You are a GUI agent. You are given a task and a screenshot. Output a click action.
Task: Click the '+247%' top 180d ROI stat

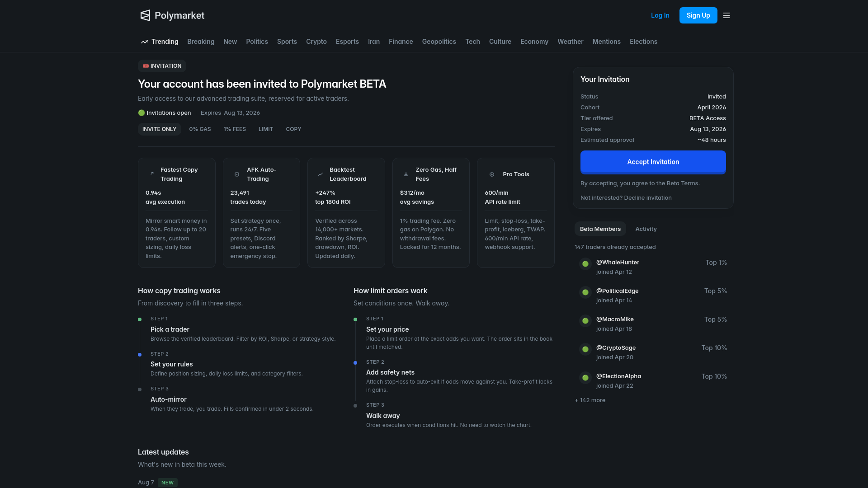tap(325, 193)
